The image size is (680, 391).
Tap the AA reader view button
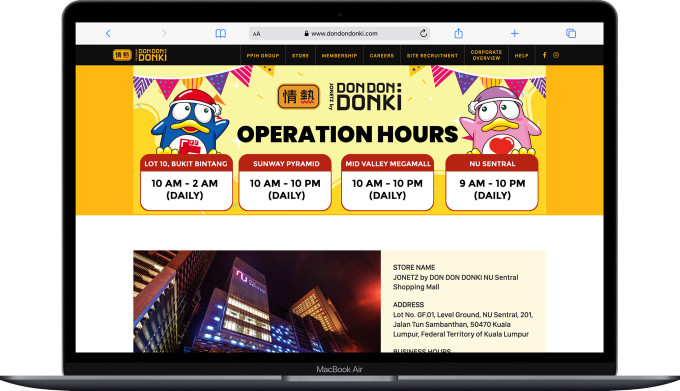257,33
